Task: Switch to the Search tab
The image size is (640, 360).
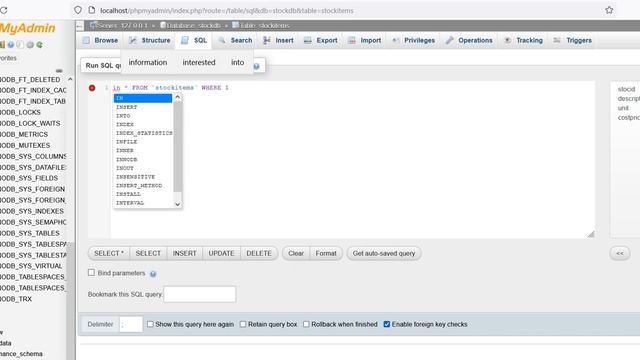Action: coord(235,40)
